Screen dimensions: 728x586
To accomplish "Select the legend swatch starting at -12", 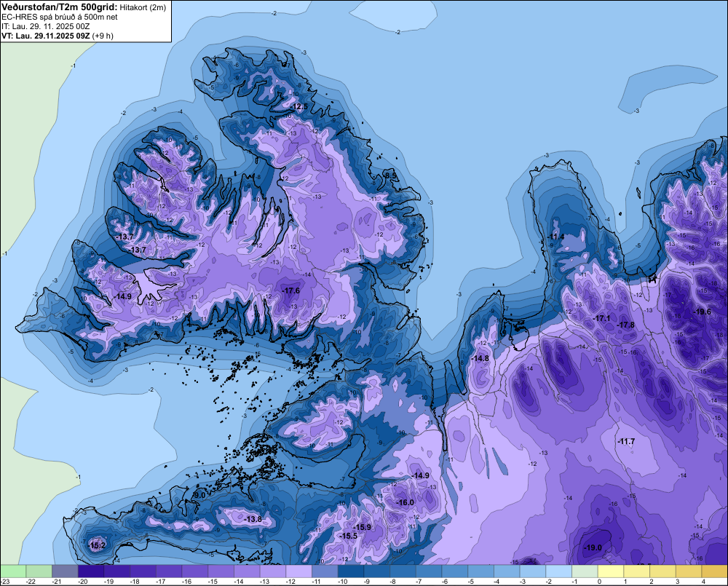I will tap(299, 571).
